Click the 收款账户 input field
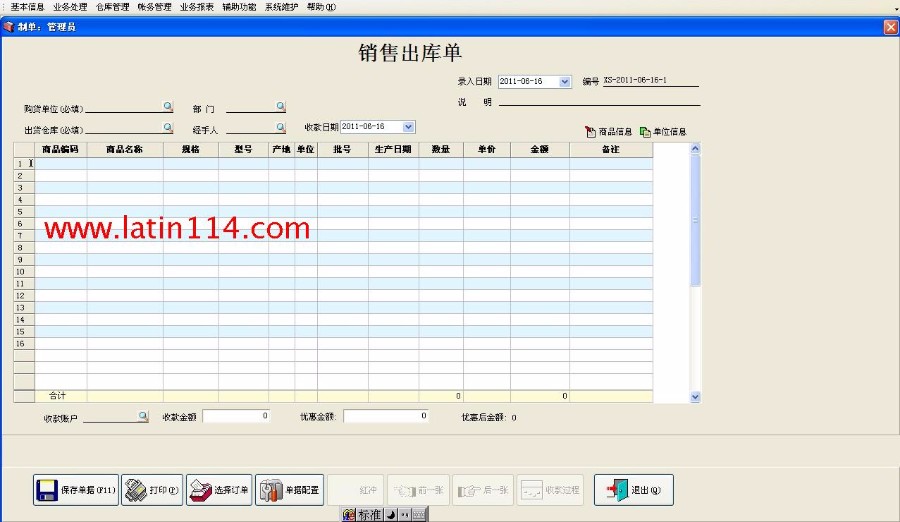This screenshot has width=900, height=522. pos(111,417)
